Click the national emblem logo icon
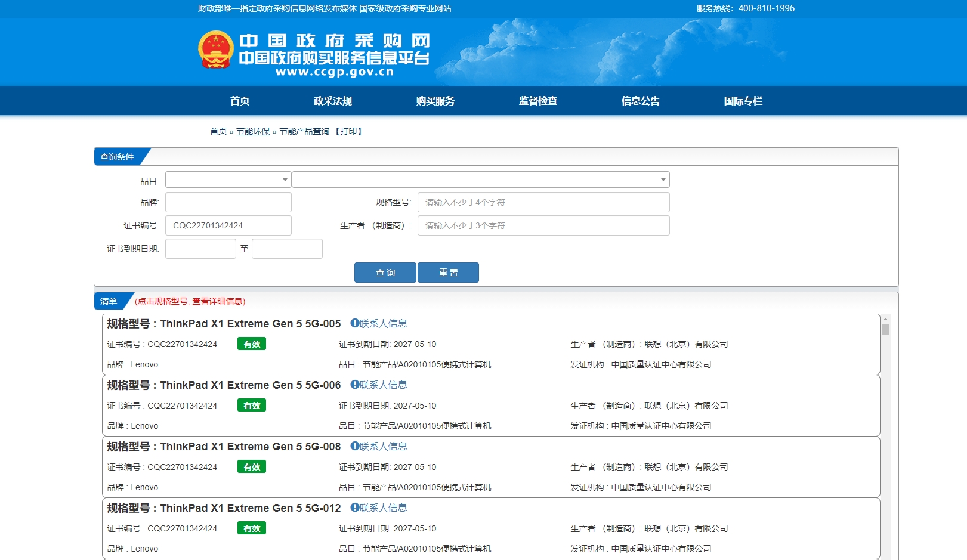967x560 pixels. point(215,49)
